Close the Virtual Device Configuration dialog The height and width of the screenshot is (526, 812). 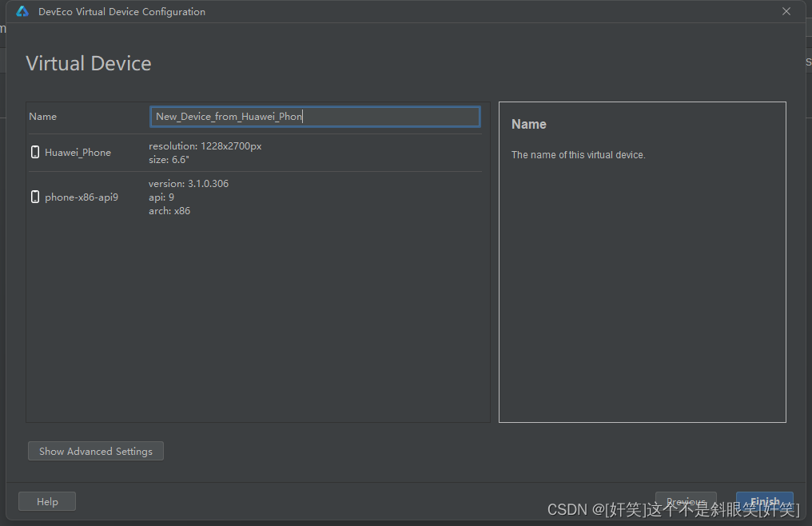(x=786, y=11)
